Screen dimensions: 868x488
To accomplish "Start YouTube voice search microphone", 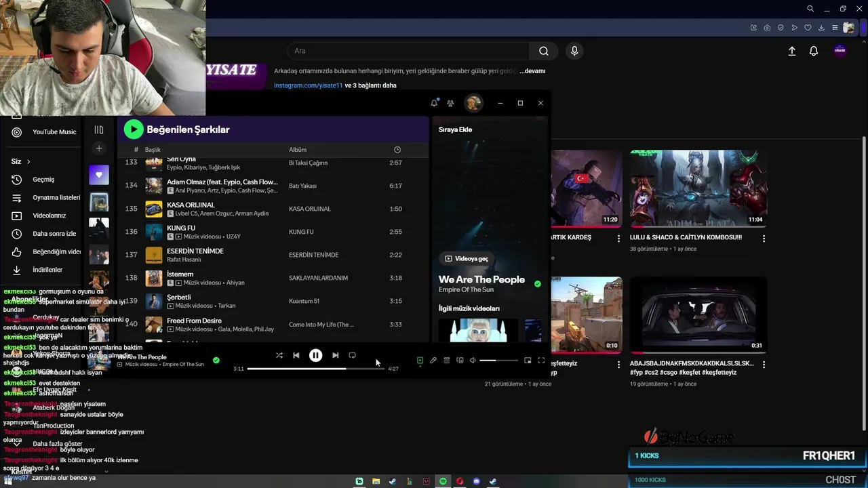I will point(574,51).
